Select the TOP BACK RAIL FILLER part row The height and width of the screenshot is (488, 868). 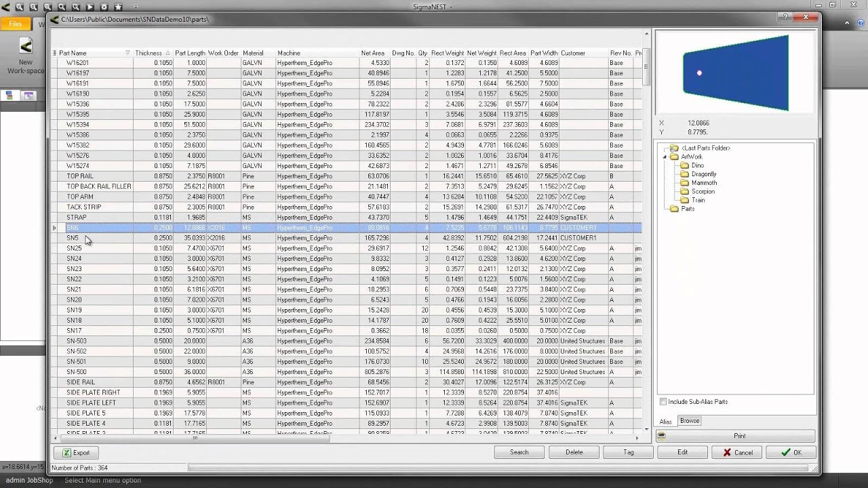pyautogui.click(x=346, y=186)
